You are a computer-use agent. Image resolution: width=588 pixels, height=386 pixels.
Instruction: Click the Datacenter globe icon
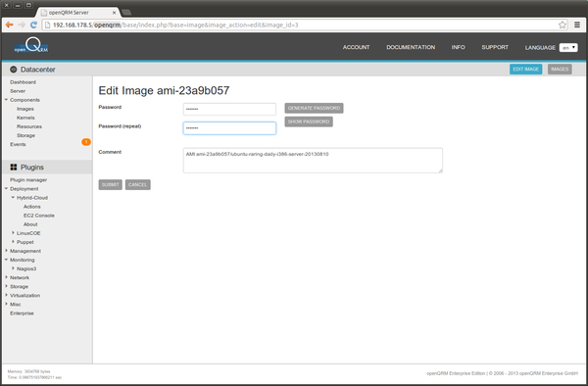coord(14,70)
